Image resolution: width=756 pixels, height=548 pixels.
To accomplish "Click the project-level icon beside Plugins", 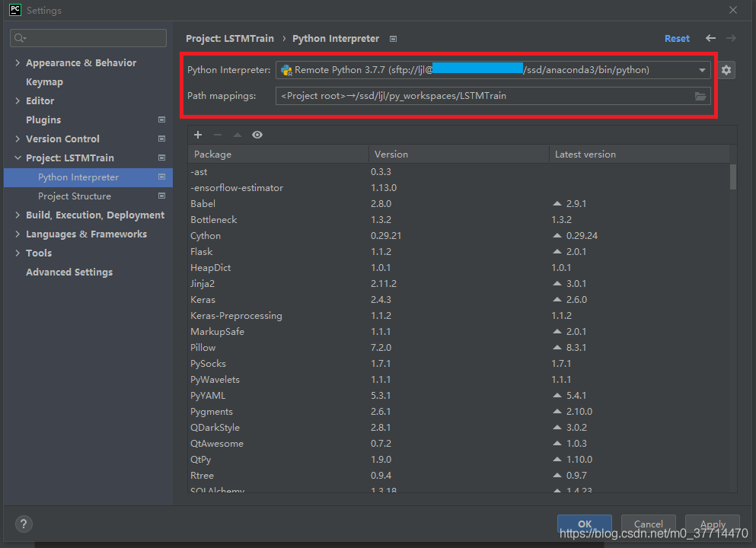I will point(161,120).
